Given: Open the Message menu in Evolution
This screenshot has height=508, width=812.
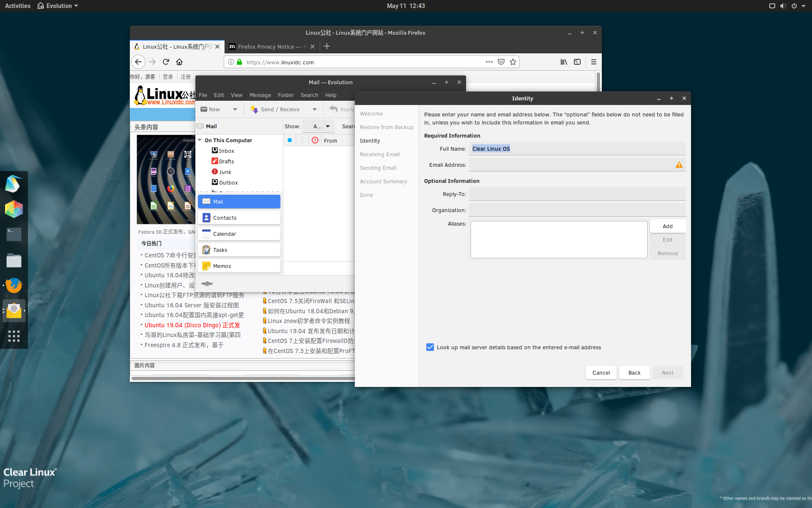Looking at the screenshot, I should 260,95.
